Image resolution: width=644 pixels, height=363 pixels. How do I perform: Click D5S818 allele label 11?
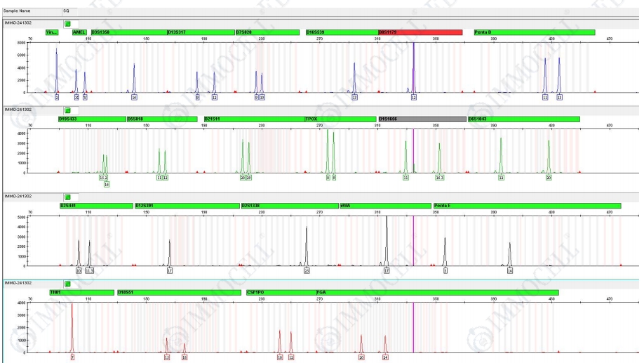(x=159, y=178)
